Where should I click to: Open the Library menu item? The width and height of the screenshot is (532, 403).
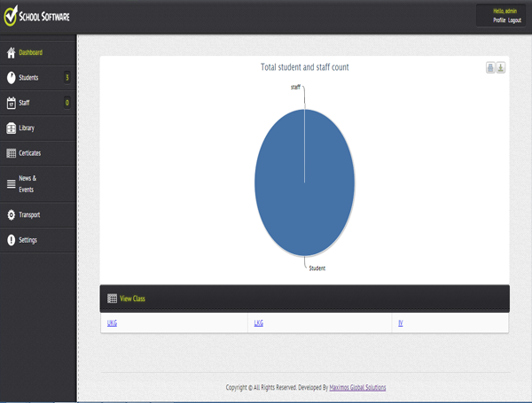click(x=27, y=128)
